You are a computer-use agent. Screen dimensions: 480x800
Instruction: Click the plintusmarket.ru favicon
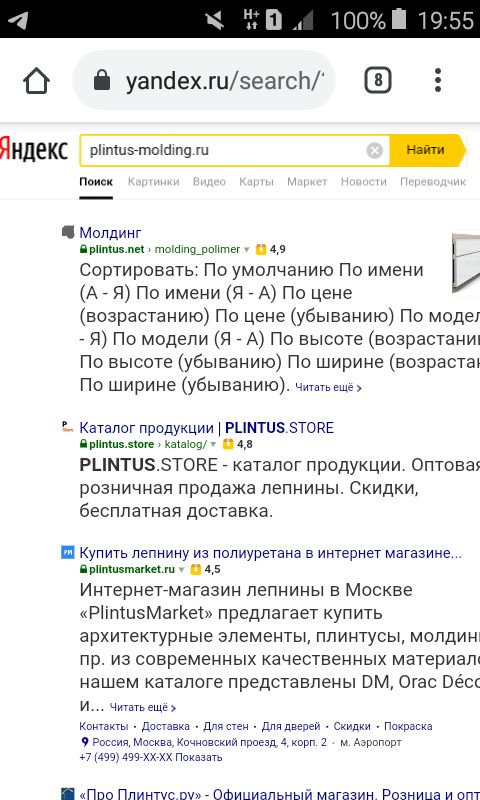click(x=67, y=552)
